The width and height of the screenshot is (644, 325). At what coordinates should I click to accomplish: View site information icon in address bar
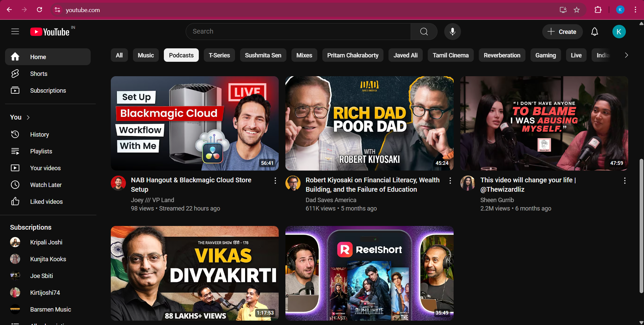point(57,10)
